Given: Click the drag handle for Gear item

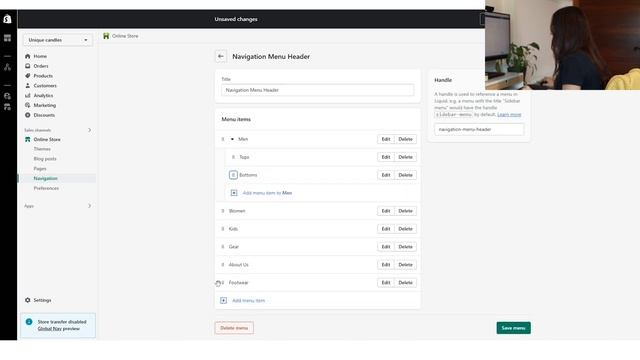Looking at the screenshot, I should (223, 247).
